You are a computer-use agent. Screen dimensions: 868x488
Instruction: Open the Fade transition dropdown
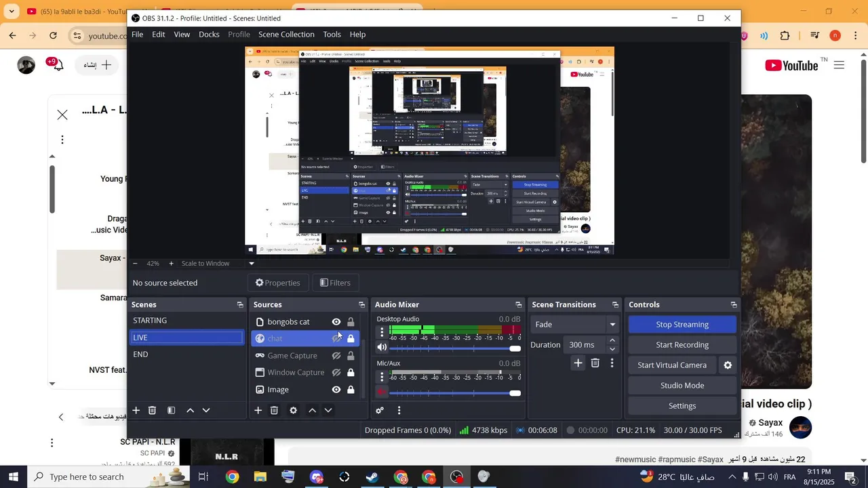coord(575,325)
